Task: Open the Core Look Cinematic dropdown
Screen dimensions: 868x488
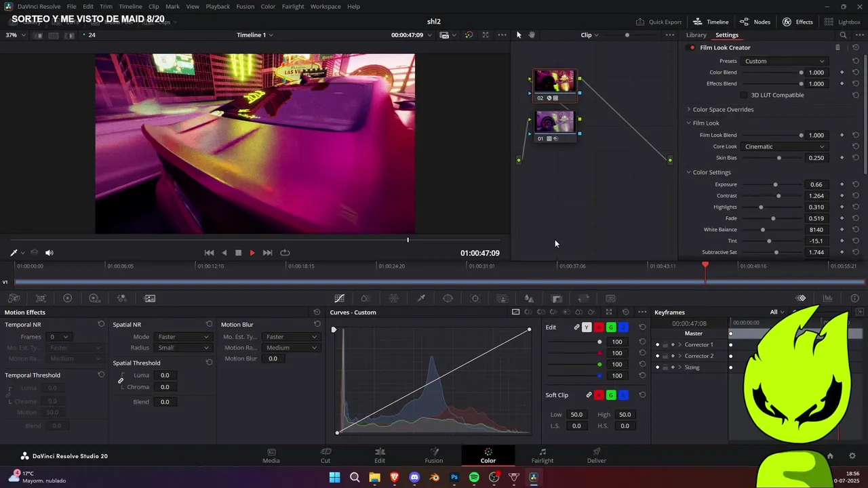Action: pyautogui.click(x=785, y=146)
